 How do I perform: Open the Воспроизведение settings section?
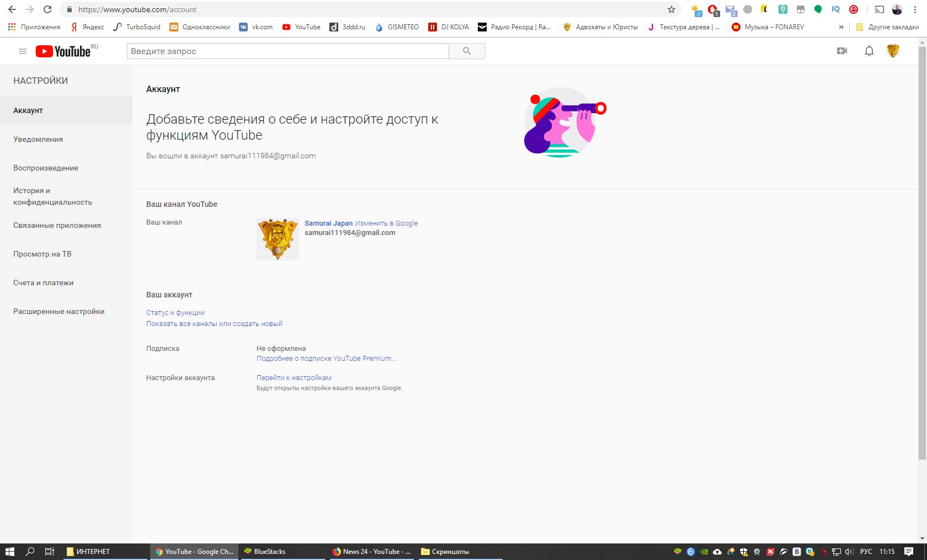(x=66, y=168)
